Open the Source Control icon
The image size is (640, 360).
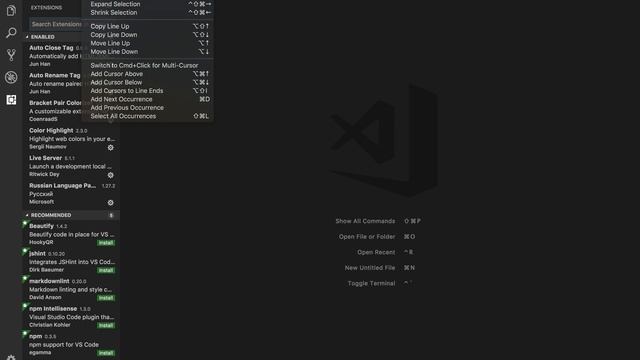(x=11, y=55)
